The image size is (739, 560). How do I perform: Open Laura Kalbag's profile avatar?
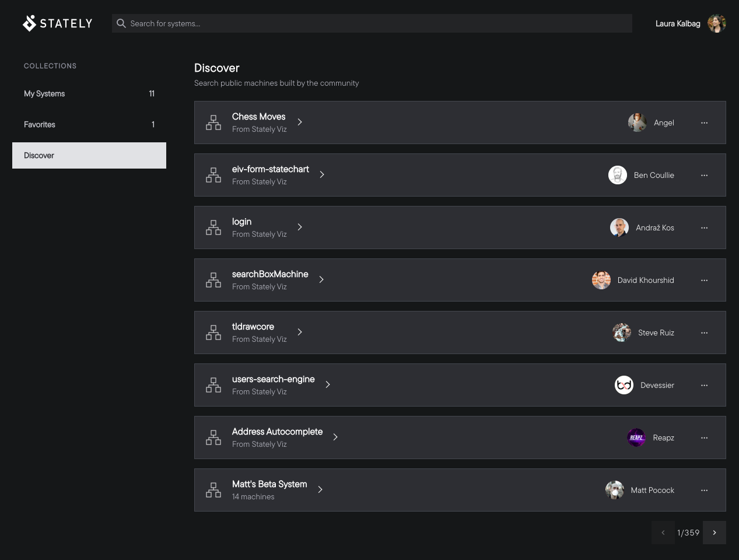[x=716, y=23]
